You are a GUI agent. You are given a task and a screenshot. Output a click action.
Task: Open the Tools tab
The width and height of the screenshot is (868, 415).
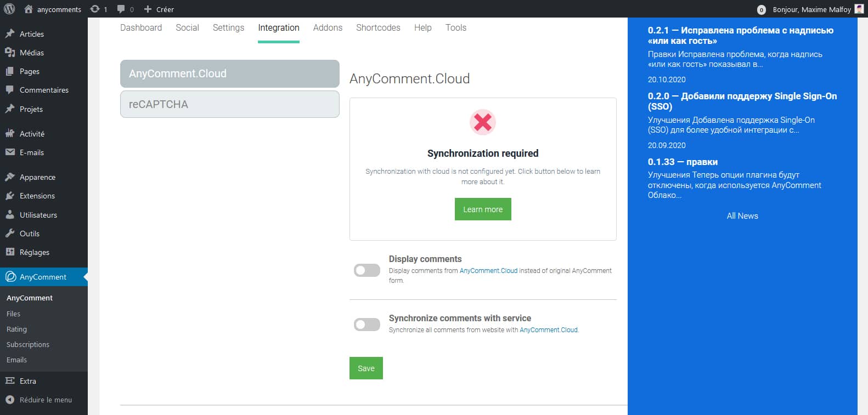[x=456, y=27]
